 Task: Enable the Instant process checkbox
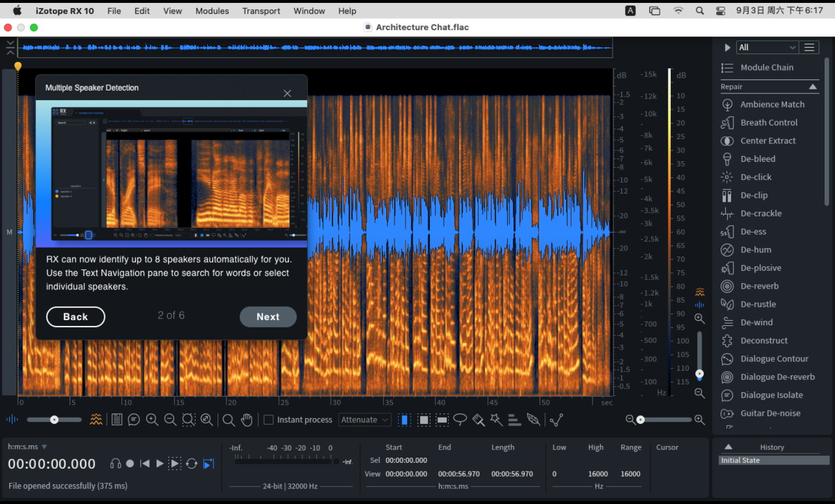click(x=269, y=420)
